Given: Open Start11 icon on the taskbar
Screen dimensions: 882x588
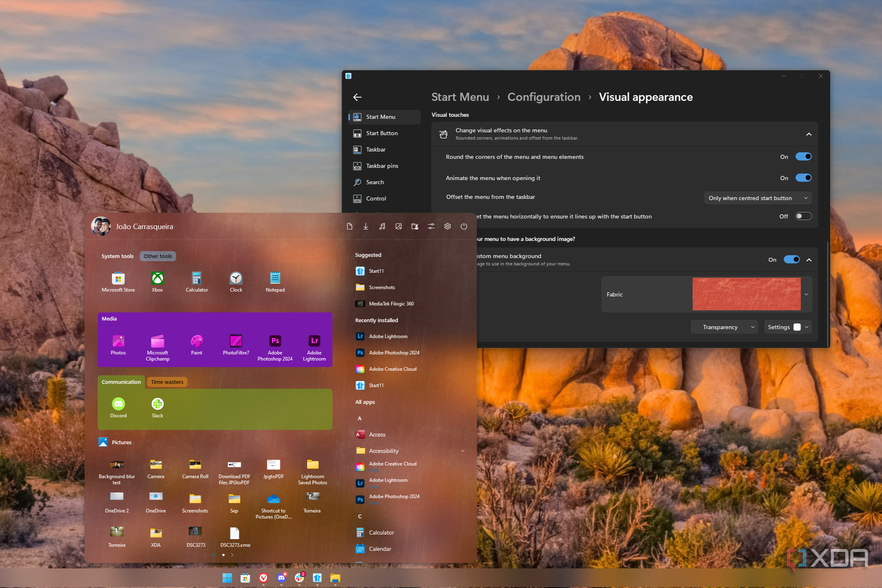Looking at the screenshot, I should (317, 577).
